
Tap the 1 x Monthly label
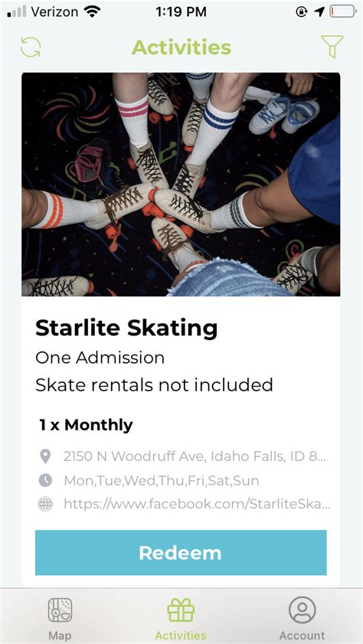click(x=87, y=425)
